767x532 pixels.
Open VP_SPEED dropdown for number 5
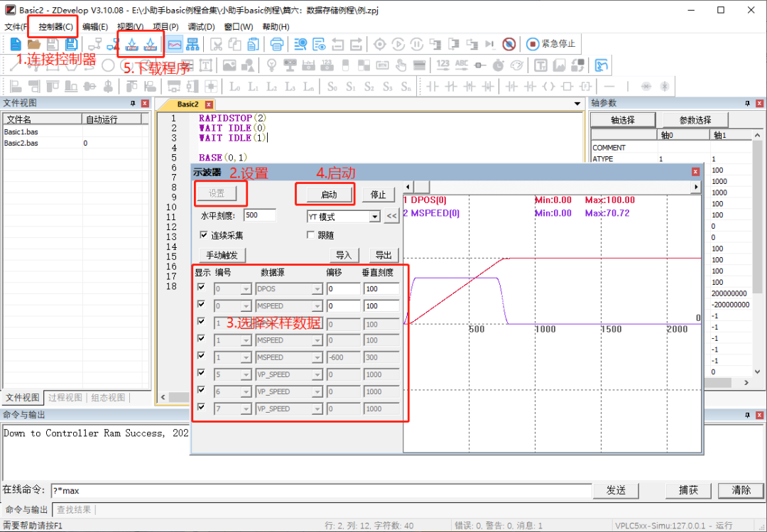[x=317, y=375]
